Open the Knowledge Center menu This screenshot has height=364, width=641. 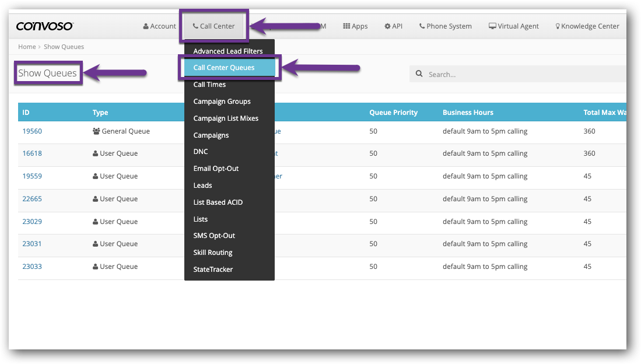(587, 26)
